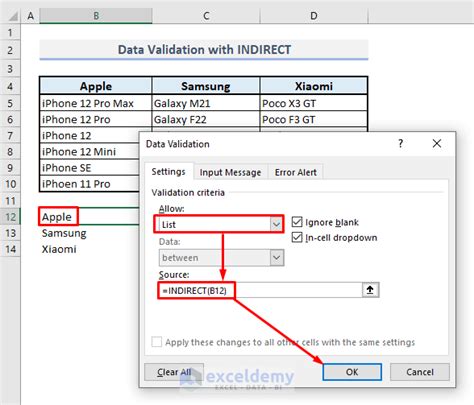Close the Data Validation dialog

(437, 144)
